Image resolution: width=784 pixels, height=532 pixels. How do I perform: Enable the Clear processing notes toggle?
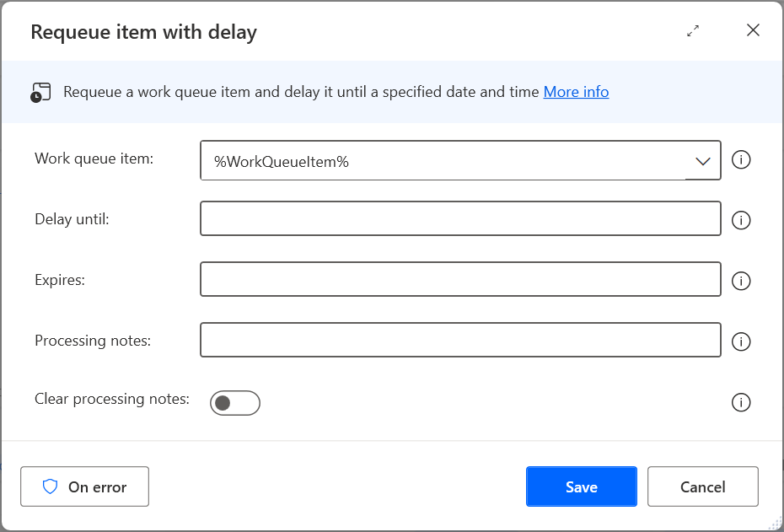click(x=234, y=403)
